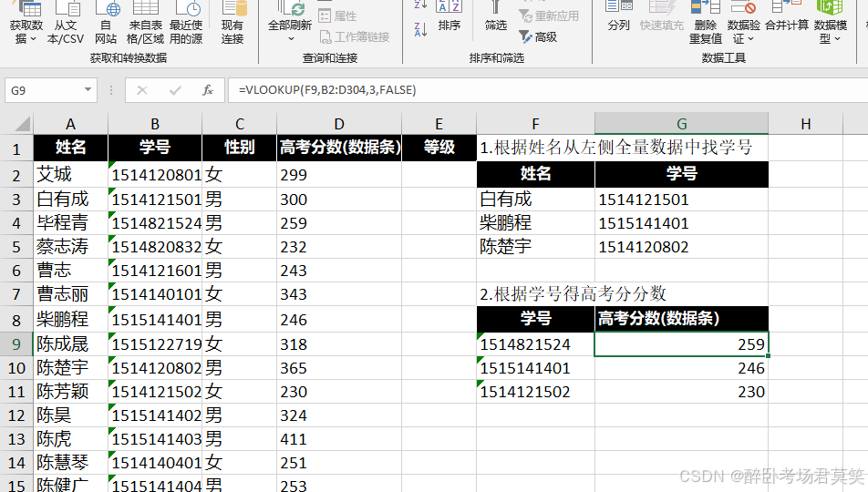The width and height of the screenshot is (868, 492).
Task: Click title 2.根据学号得高考分分数
Action: click(x=573, y=294)
